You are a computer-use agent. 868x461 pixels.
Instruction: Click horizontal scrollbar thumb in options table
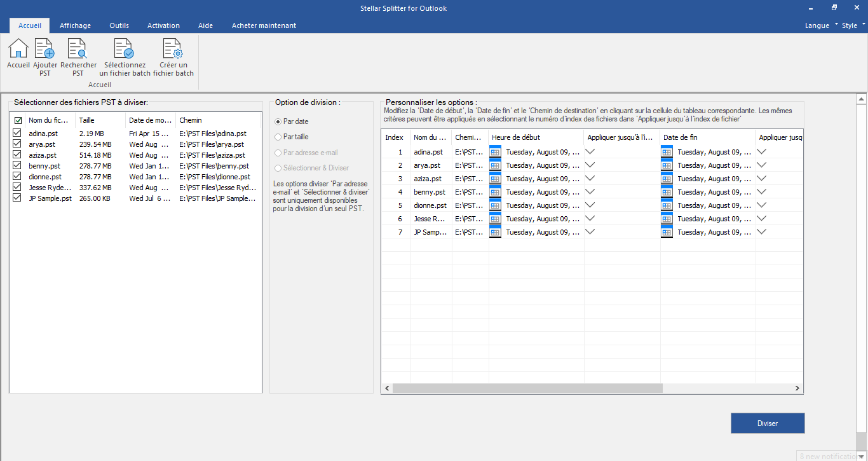click(527, 388)
